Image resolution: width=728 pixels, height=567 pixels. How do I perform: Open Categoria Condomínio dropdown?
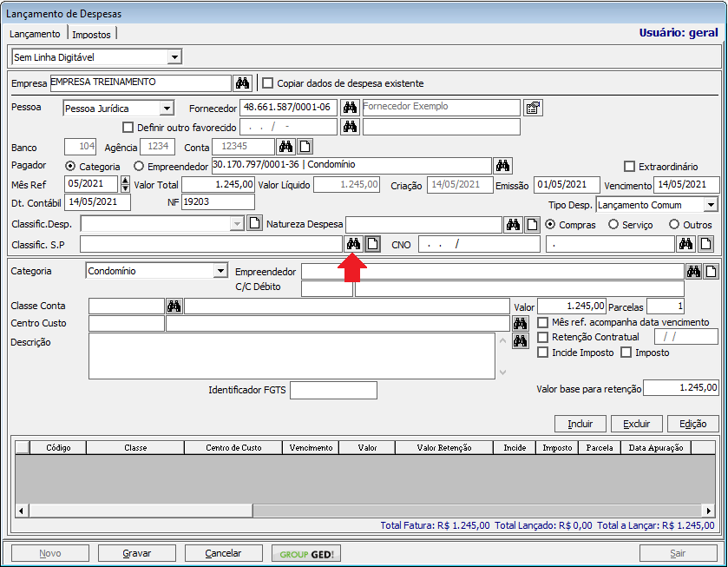coord(220,271)
